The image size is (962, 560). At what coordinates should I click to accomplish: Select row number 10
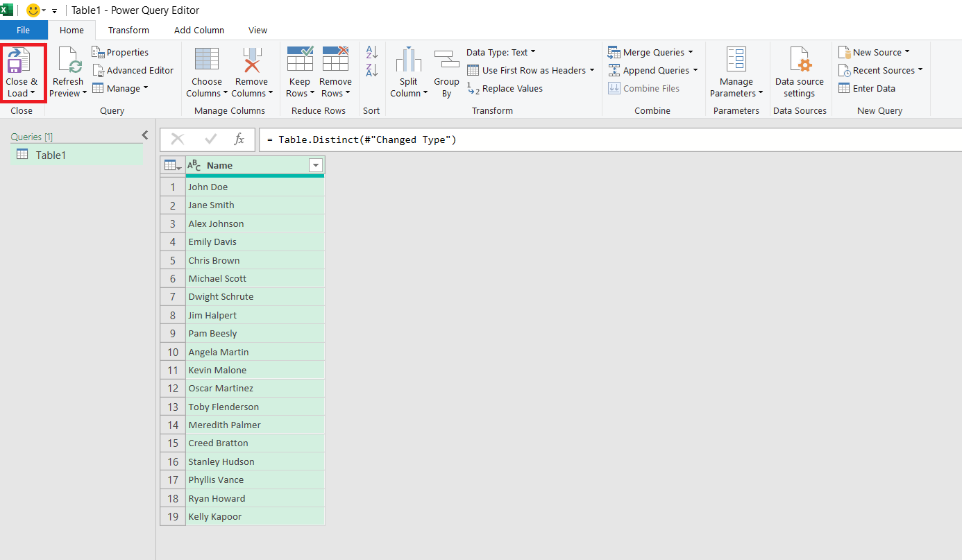[x=173, y=352]
